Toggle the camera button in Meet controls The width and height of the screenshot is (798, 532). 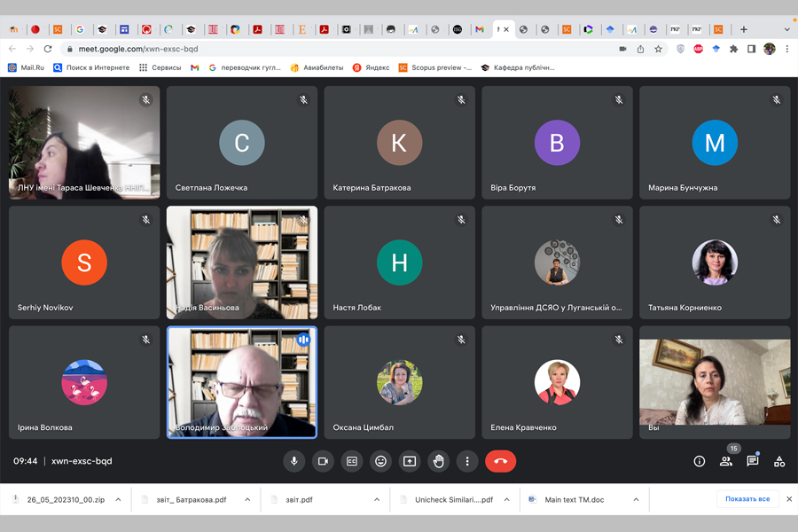323,461
